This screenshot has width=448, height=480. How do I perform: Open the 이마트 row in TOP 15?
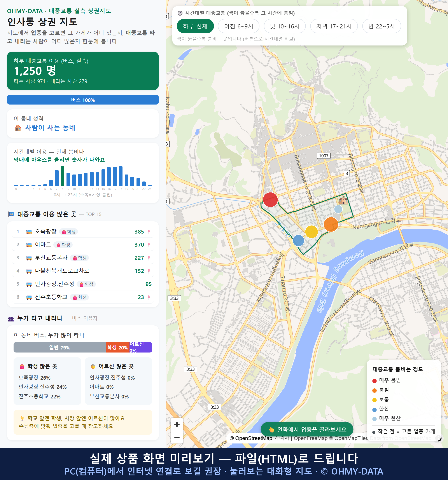(x=83, y=245)
